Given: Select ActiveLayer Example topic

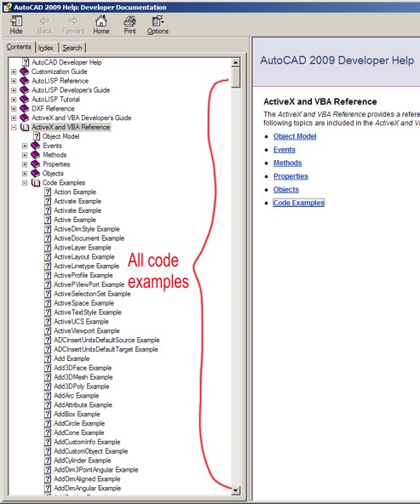Looking at the screenshot, I should coord(83,248).
